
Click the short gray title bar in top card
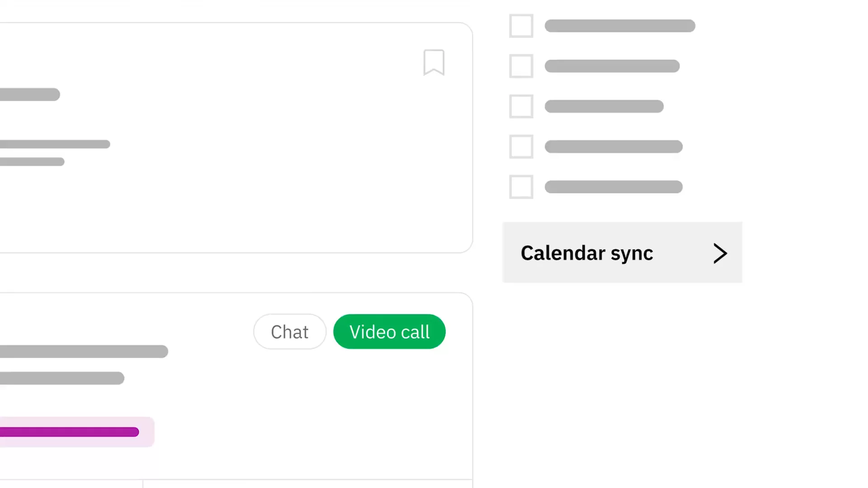pos(29,94)
